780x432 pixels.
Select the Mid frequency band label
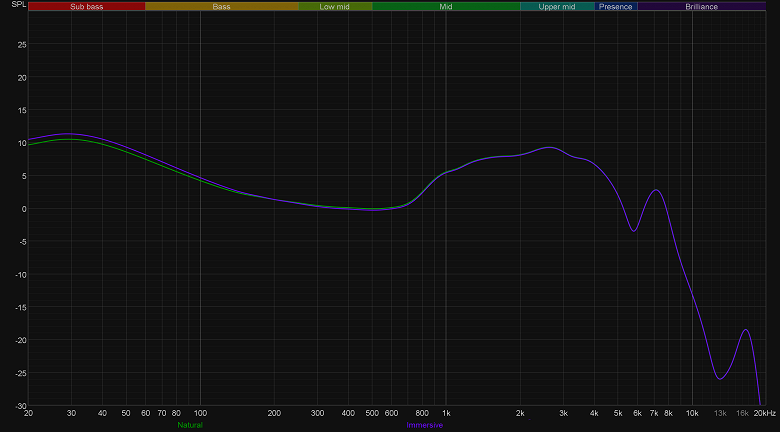pos(446,6)
